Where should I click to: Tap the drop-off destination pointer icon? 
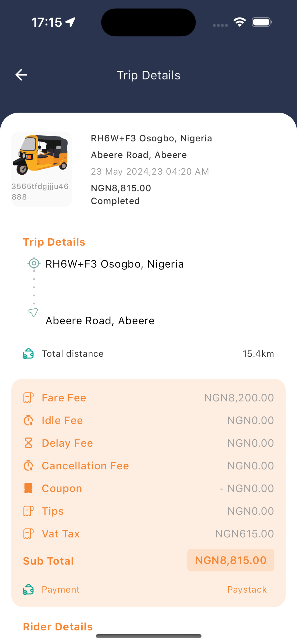[33, 312]
